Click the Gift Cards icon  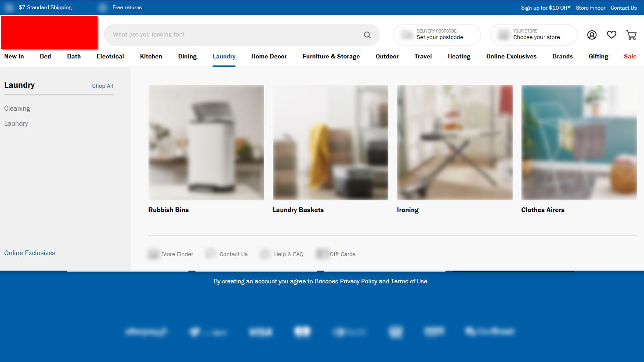pos(322,254)
